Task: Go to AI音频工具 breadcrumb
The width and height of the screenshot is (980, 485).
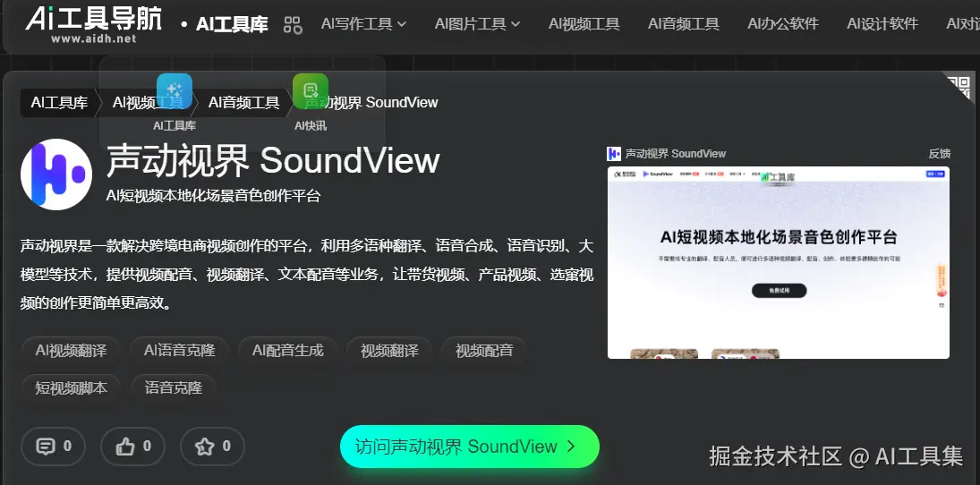Action: click(x=243, y=103)
